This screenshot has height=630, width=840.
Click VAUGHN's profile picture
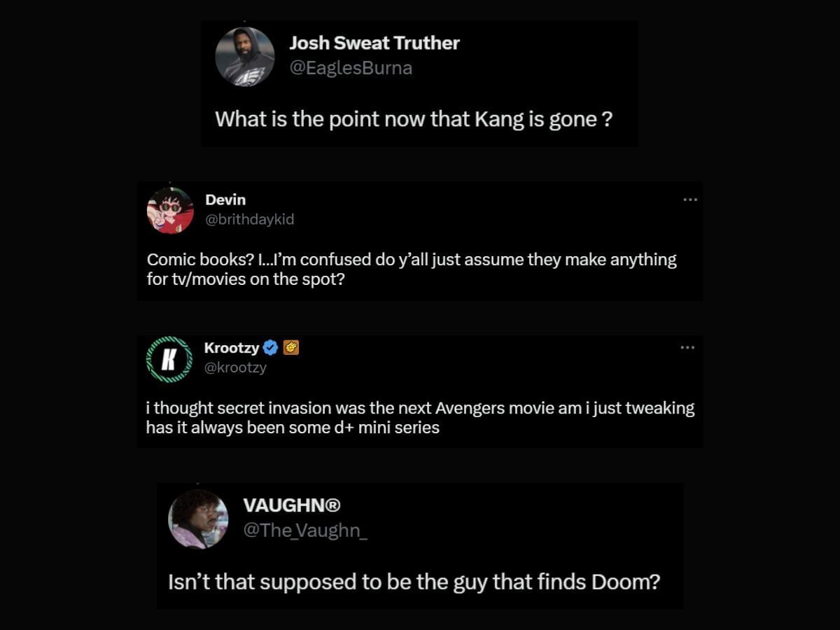198,519
